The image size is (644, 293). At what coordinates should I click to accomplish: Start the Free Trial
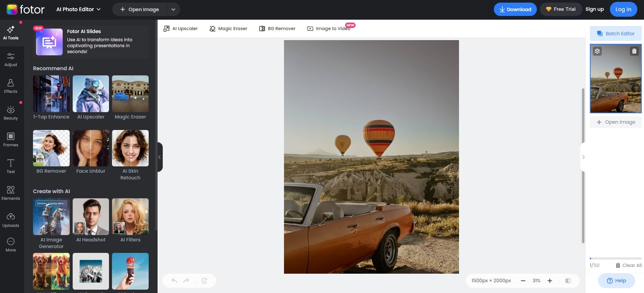[560, 9]
